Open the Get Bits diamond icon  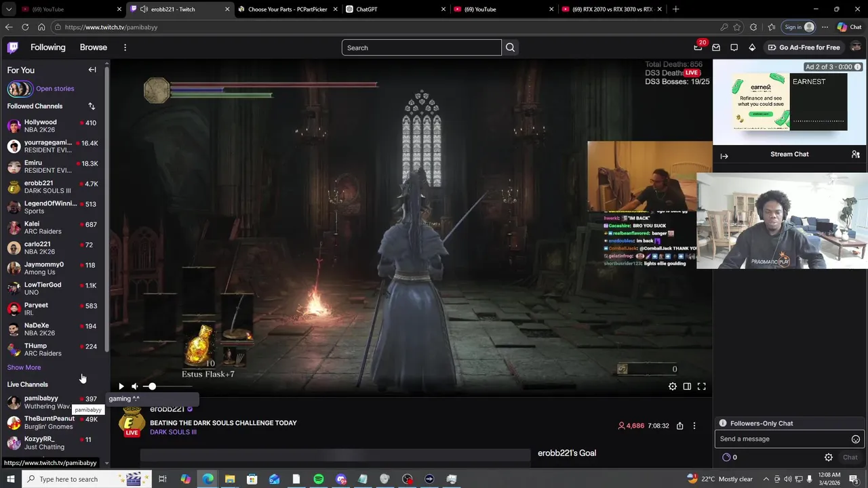pyautogui.click(x=752, y=47)
